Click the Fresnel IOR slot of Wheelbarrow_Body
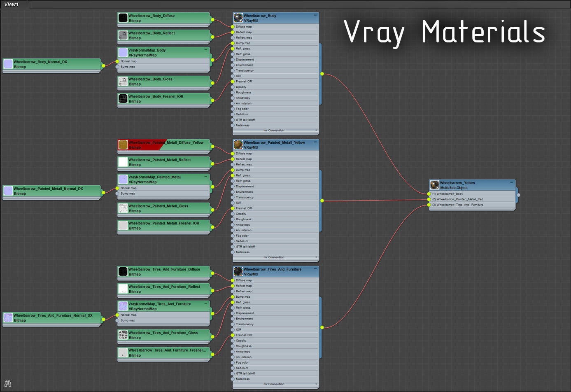 pos(276,82)
